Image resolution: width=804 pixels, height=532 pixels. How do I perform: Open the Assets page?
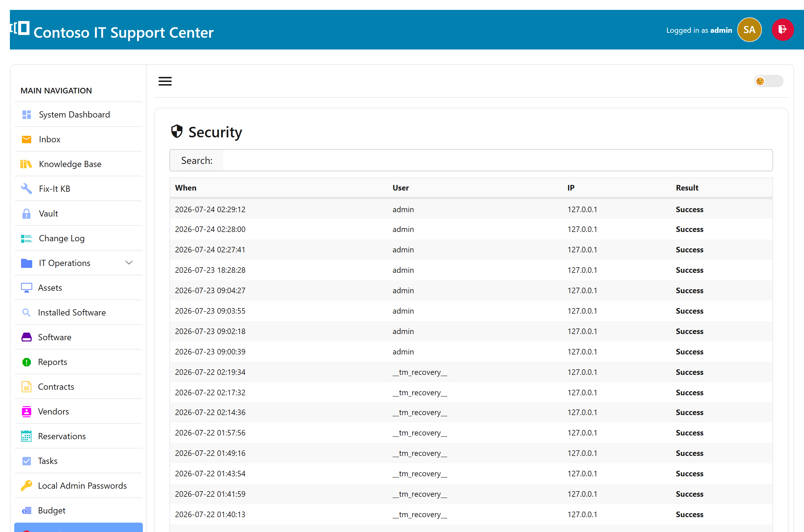[78, 288]
